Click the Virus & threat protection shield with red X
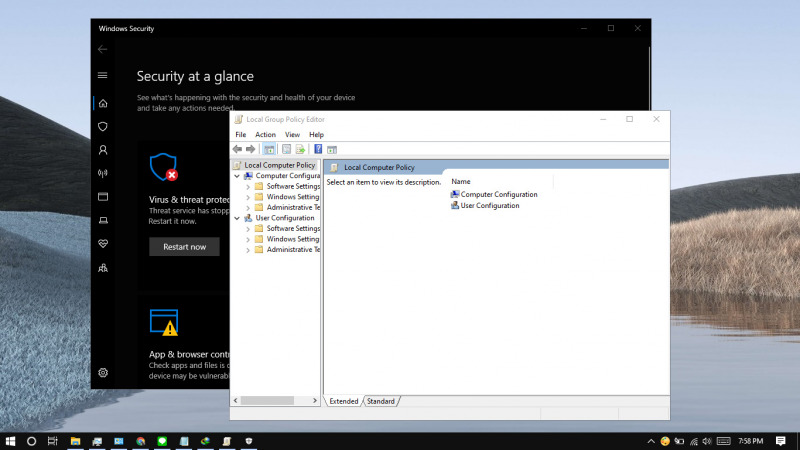This screenshot has height=450, width=800. pos(164,167)
